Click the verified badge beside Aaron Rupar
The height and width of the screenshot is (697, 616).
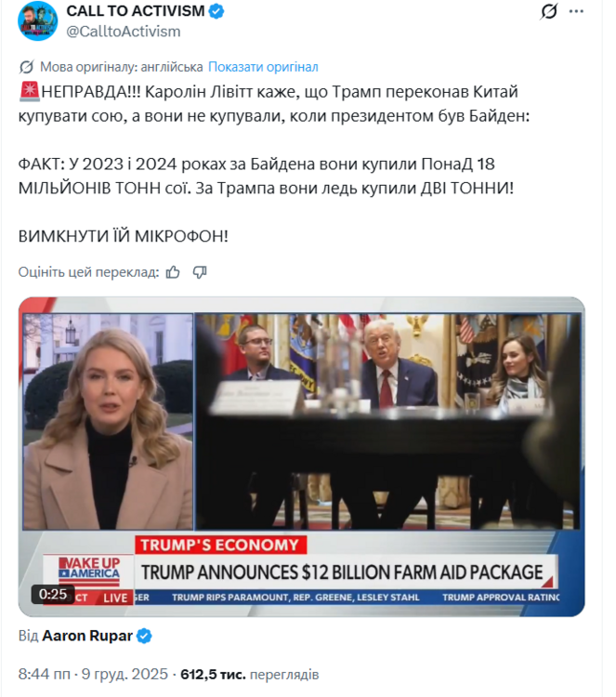click(144, 636)
